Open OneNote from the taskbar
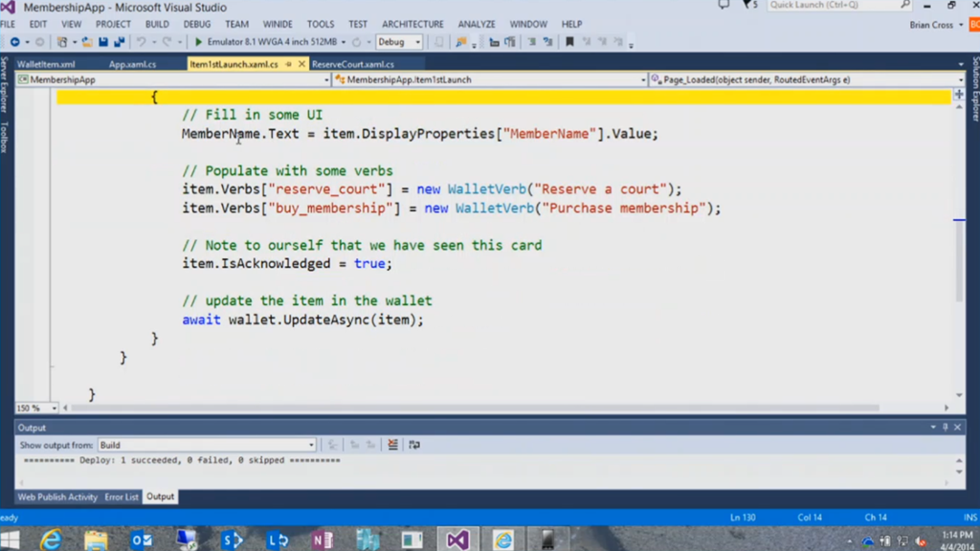This screenshot has width=980, height=551. point(322,540)
